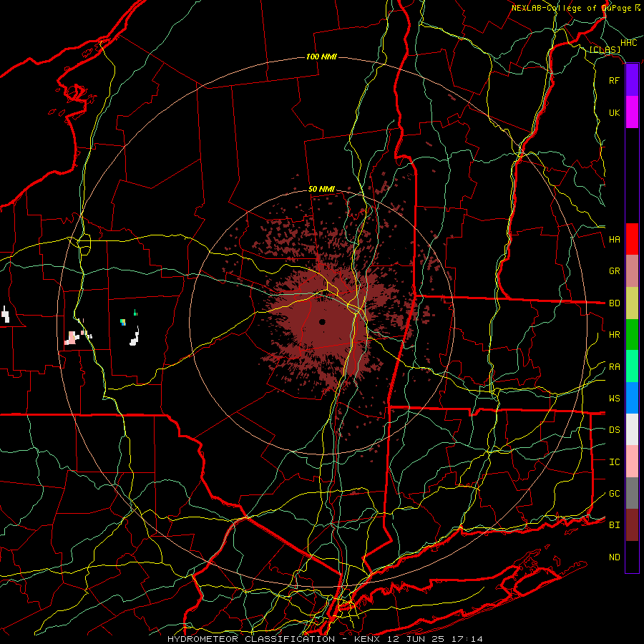Click the DS white legend swatch

point(632,429)
